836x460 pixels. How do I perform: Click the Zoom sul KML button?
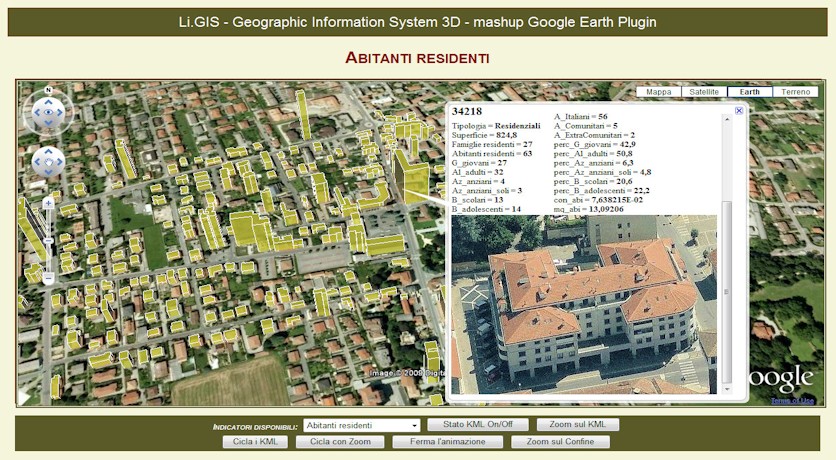578,425
